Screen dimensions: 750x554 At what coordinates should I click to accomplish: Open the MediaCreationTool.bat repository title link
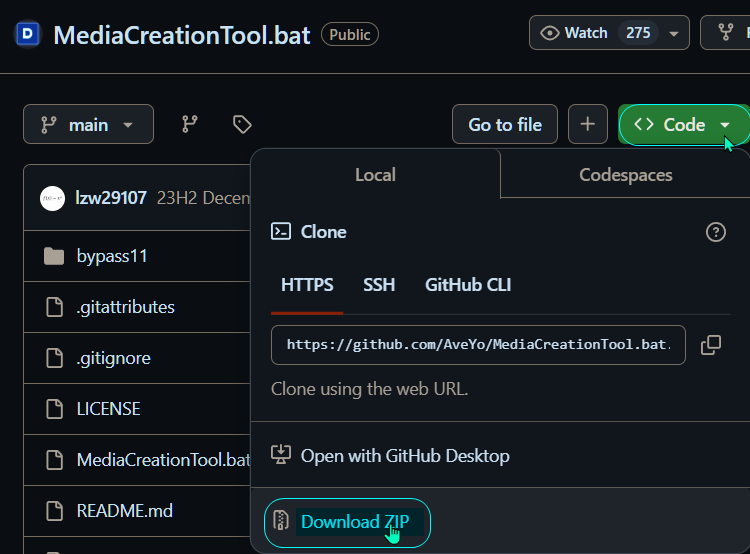coord(182,35)
